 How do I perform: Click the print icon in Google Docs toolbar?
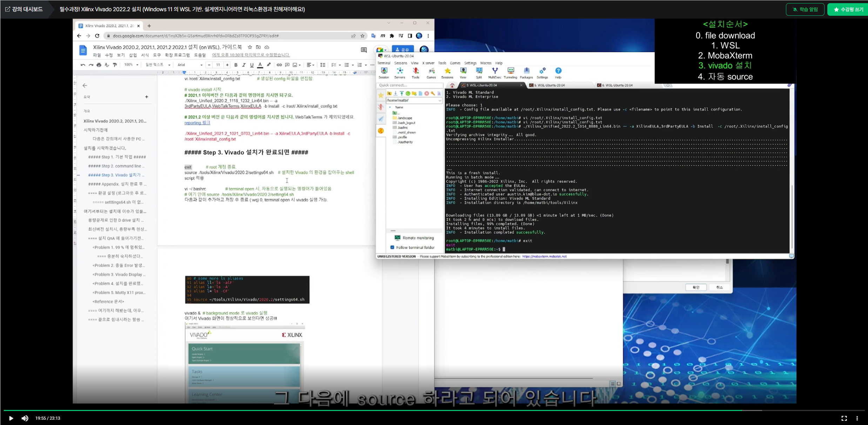point(99,65)
